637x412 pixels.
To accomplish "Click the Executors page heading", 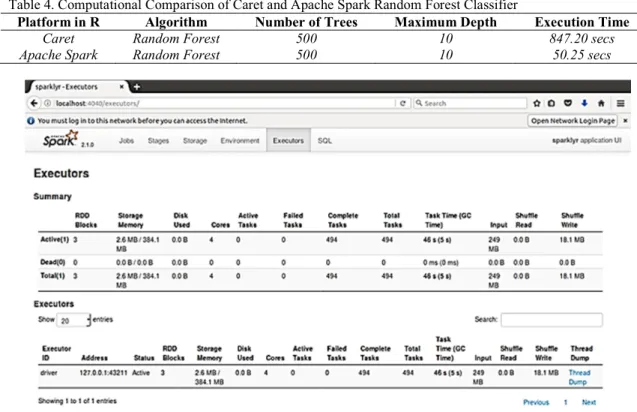I will (x=61, y=173).
